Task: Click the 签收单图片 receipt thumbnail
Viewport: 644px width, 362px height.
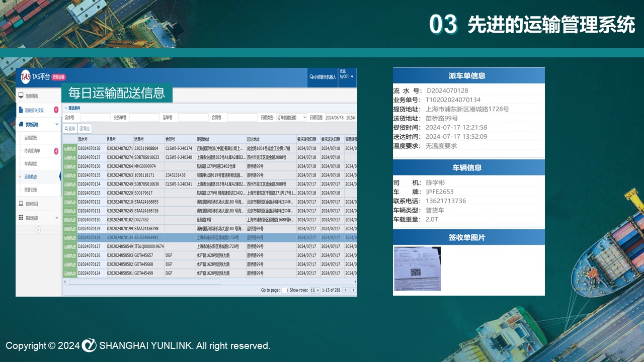Action: [x=417, y=268]
